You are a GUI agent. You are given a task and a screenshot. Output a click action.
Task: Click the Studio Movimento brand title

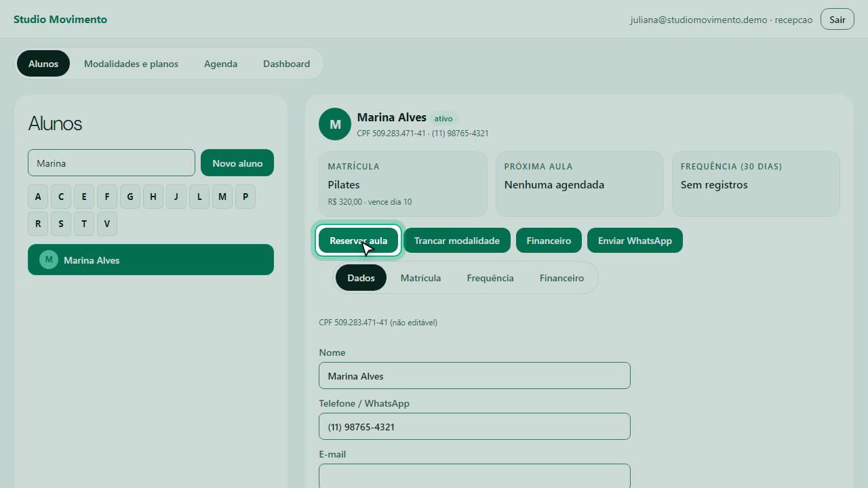(x=60, y=19)
